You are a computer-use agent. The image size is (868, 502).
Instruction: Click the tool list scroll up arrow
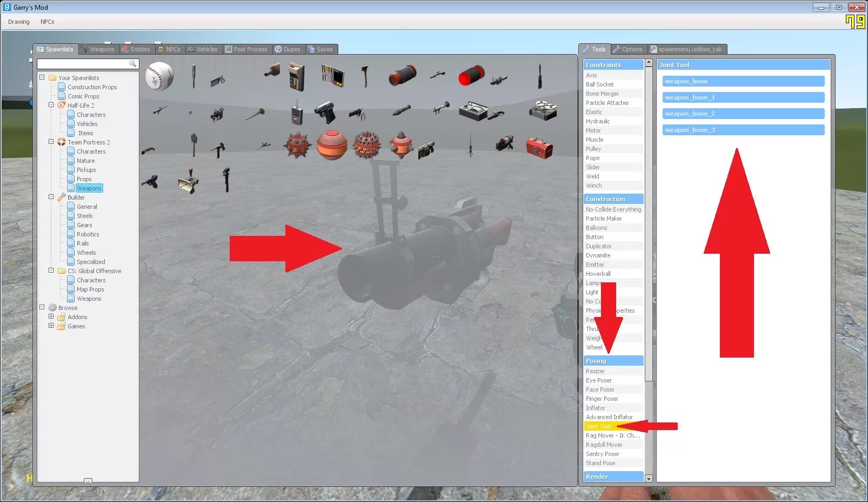coord(649,63)
